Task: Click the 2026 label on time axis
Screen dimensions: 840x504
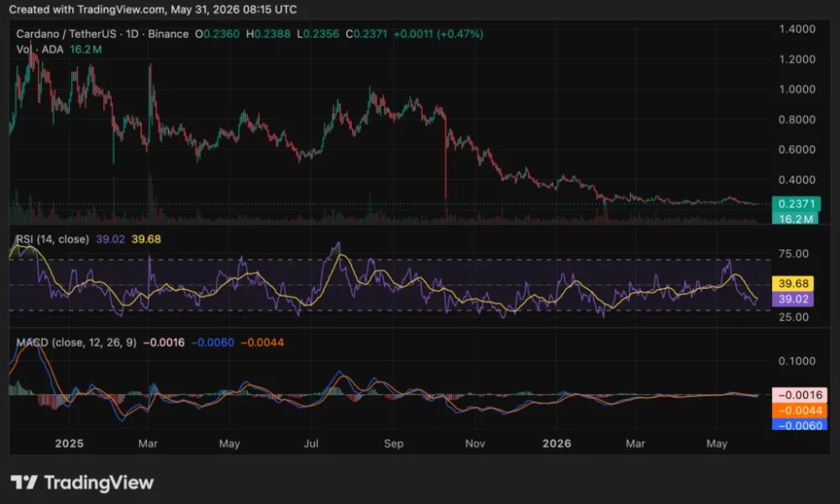Action: (x=557, y=444)
